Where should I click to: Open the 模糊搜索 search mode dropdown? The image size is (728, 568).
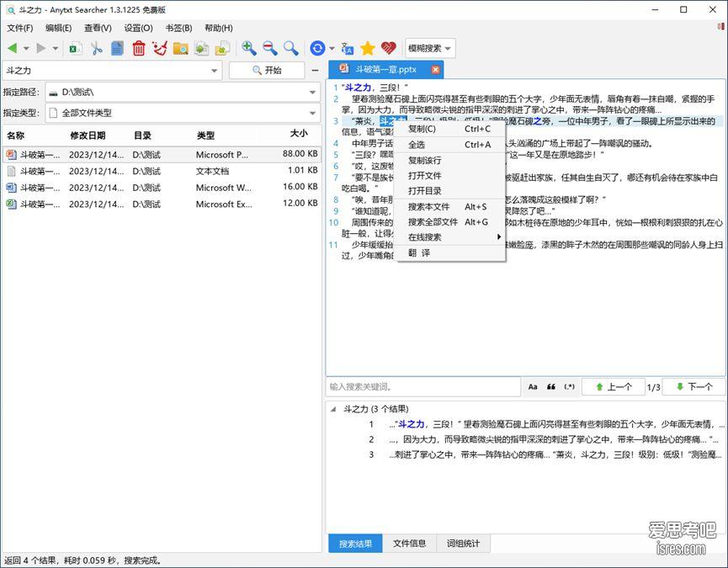(x=430, y=49)
